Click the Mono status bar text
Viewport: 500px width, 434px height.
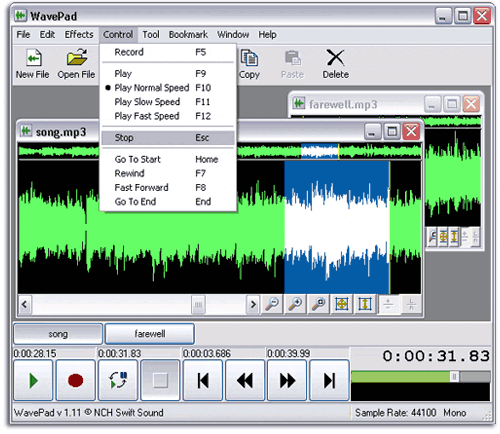pos(455,413)
